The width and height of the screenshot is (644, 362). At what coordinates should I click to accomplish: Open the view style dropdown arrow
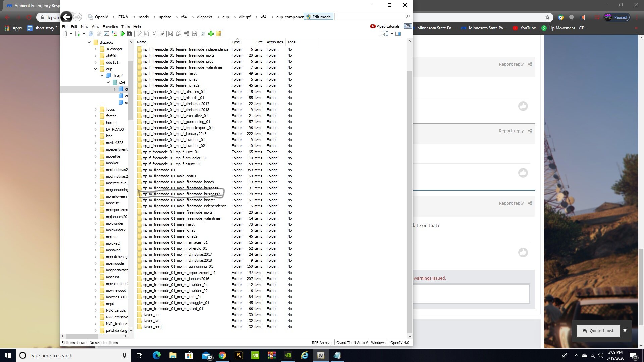point(391,34)
